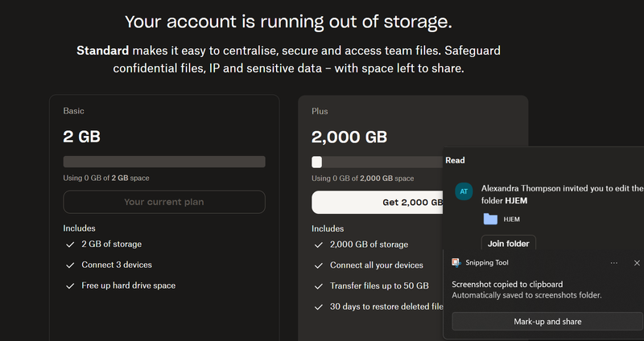Dismiss the Snipping Tool notification
The height and width of the screenshot is (341, 644).
(637, 263)
